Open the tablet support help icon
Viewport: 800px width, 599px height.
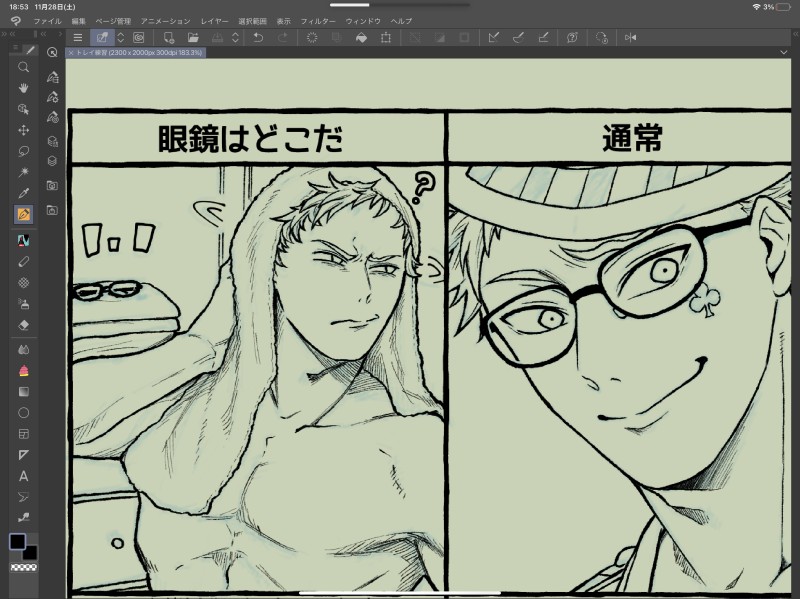tap(572, 37)
